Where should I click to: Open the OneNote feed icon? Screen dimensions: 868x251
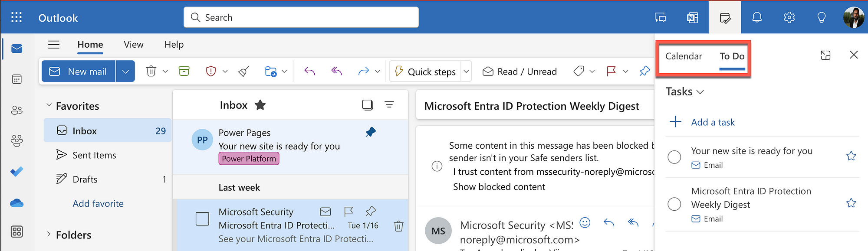click(x=693, y=17)
